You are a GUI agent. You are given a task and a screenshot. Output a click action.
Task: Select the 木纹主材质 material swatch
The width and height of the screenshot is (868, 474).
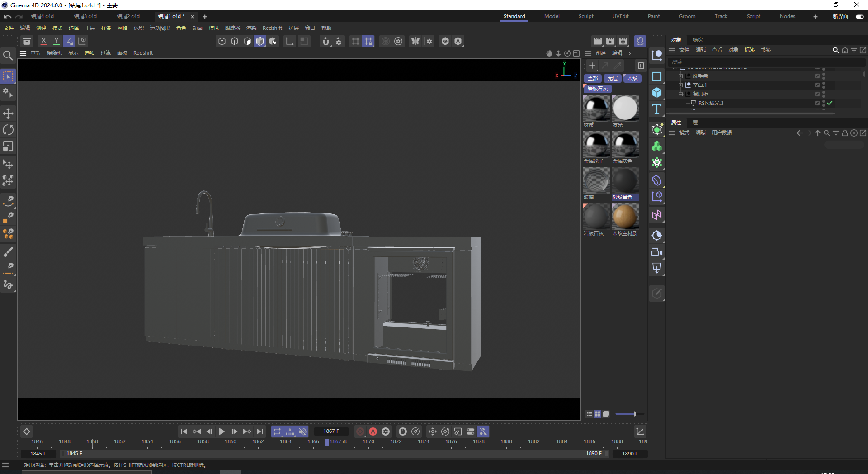coord(625,216)
